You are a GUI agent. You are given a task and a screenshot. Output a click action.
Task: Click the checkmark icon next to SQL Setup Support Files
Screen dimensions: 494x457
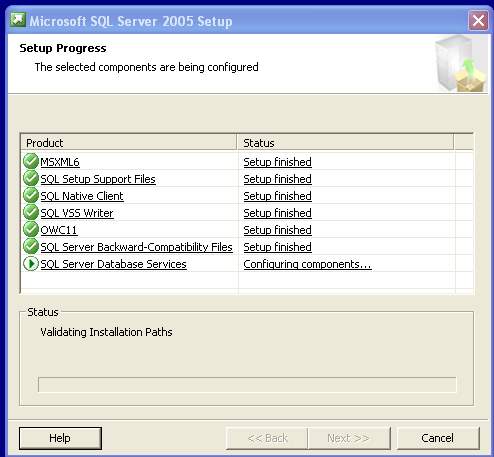pos(31,179)
